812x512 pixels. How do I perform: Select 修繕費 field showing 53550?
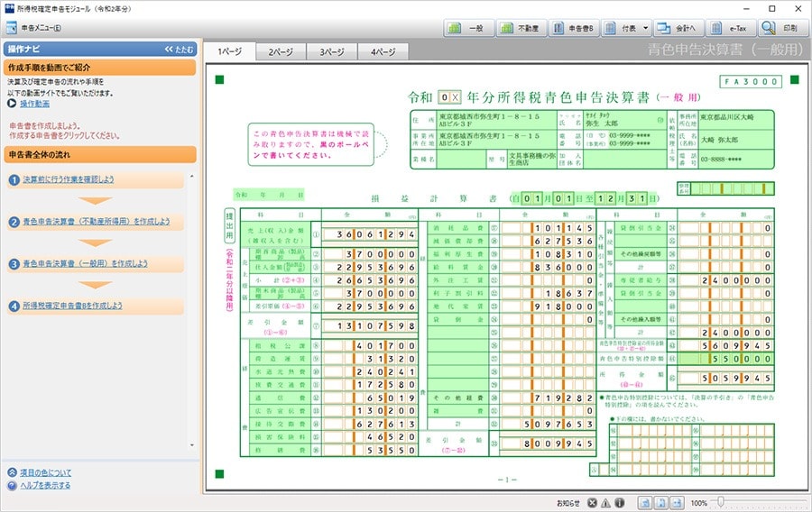tap(370, 450)
